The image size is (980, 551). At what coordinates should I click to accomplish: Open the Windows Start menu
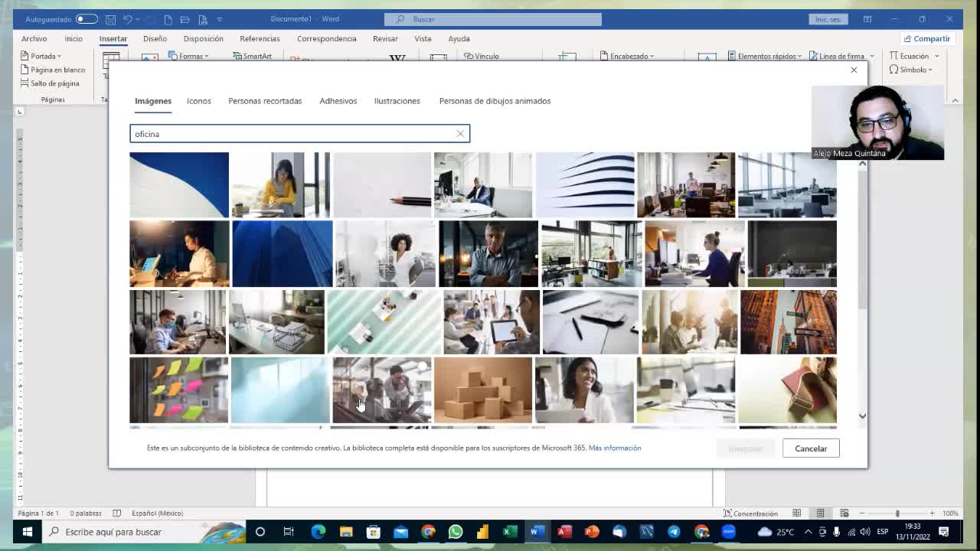pyautogui.click(x=27, y=532)
